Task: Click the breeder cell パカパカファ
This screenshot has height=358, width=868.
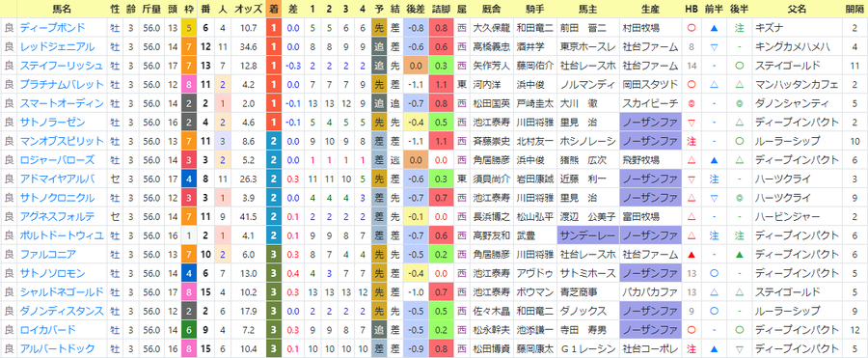Action: coord(651,291)
